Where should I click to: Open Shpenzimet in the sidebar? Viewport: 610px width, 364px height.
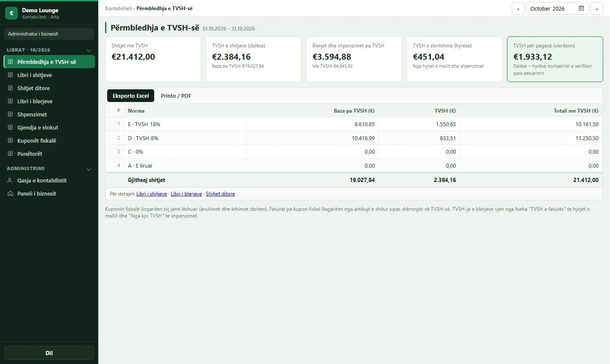pyautogui.click(x=49, y=114)
